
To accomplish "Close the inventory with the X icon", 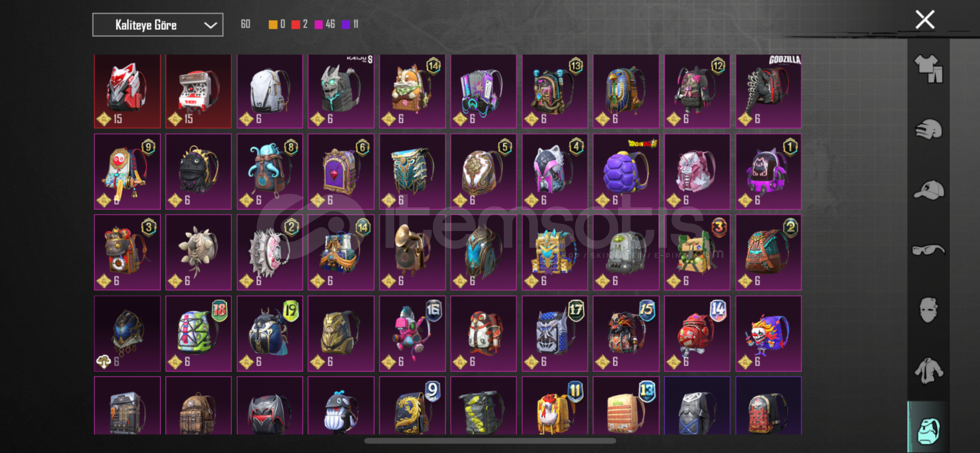I will pyautogui.click(x=925, y=20).
